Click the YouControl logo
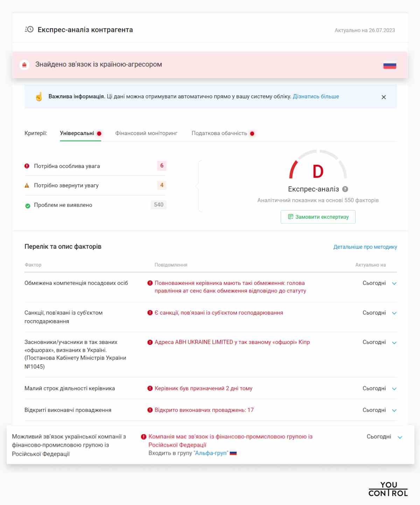The height and width of the screenshot is (505, 420). click(388, 489)
